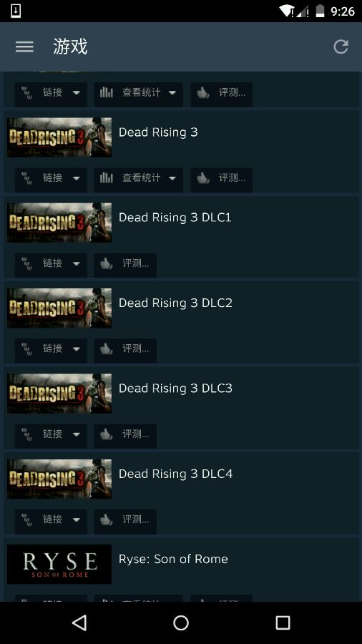Viewport: 362px width, 644px height.
Task: Open the hamburger navigation menu
Action: [24, 47]
